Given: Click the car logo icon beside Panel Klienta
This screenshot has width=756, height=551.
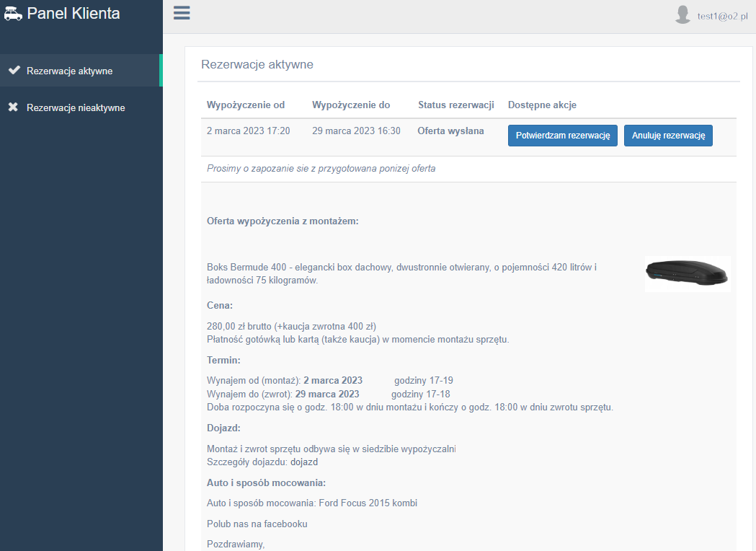Looking at the screenshot, I should pos(13,14).
